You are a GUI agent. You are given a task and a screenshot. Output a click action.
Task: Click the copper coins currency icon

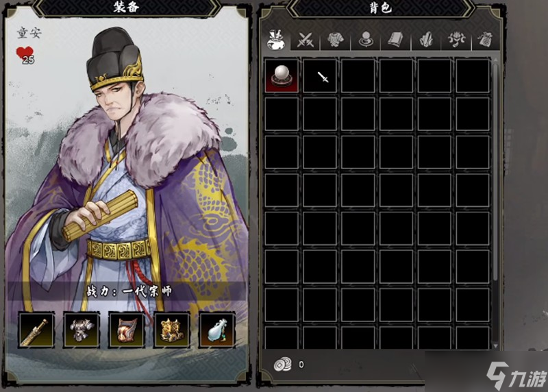click(282, 365)
